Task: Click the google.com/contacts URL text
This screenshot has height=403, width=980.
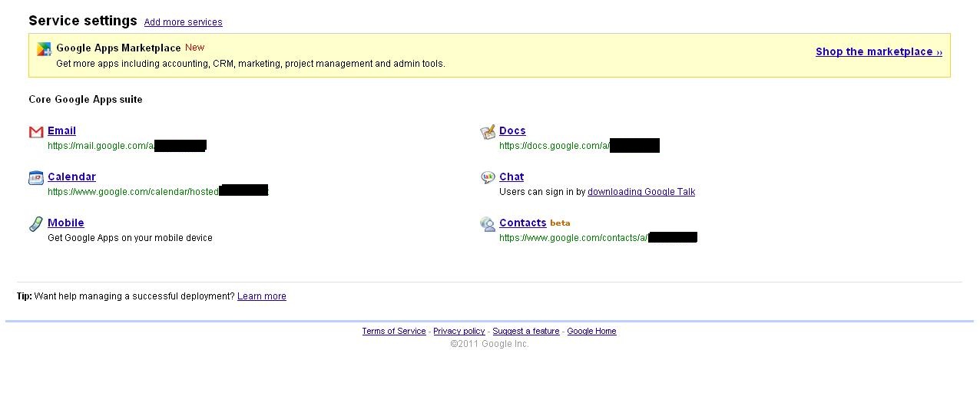Action: [574, 238]
